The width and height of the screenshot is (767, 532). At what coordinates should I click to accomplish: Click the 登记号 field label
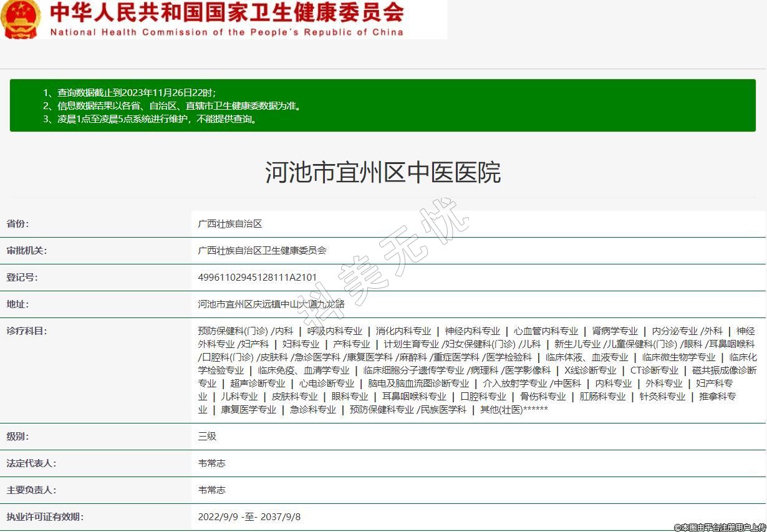[x=22, y=278]
